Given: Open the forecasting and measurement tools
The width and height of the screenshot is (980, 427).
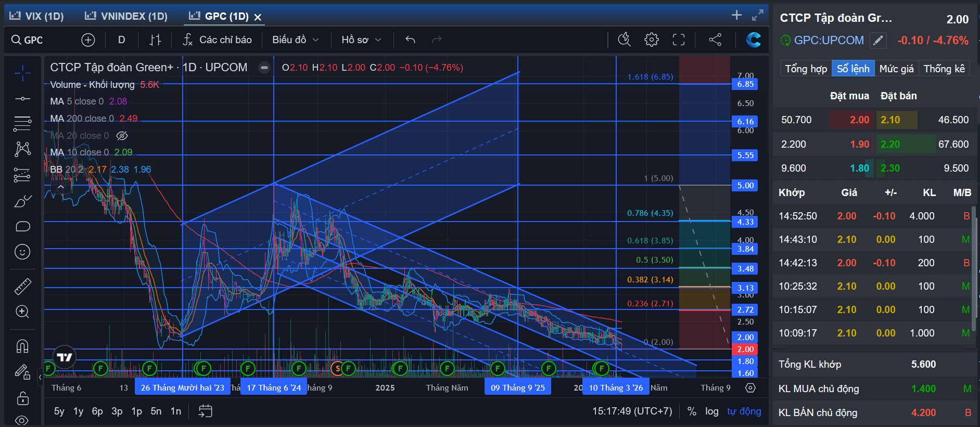Looking at the screenshot, I should coord(22,175).
